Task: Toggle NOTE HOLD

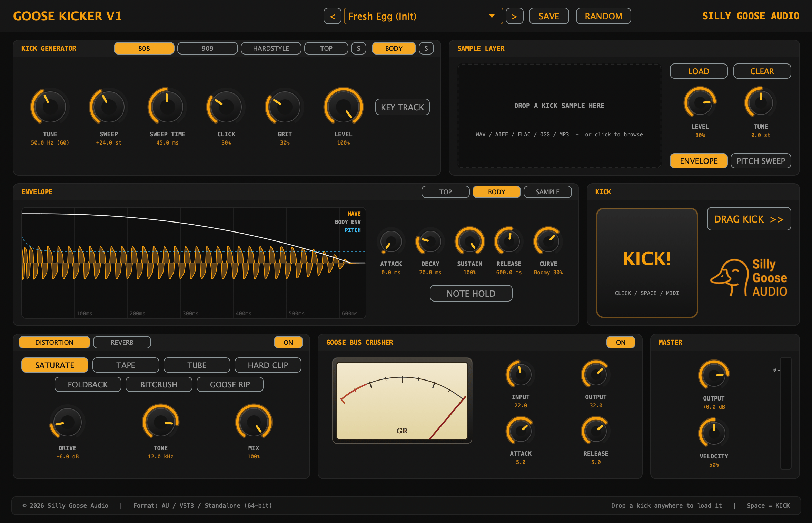Action: 471,293
